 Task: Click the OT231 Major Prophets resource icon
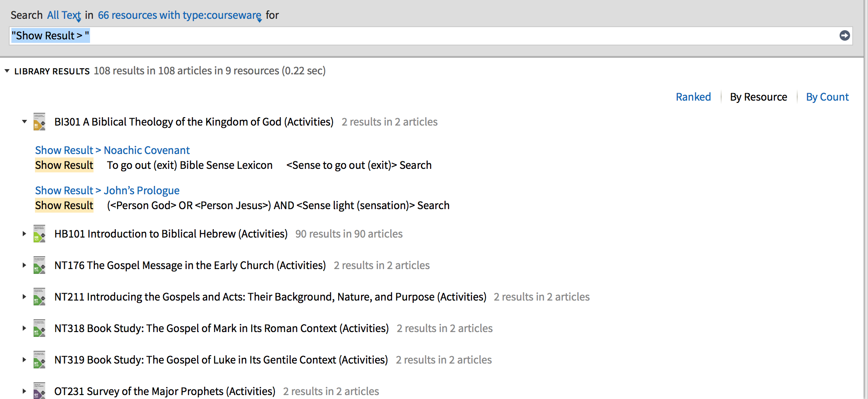coord(39,391)
